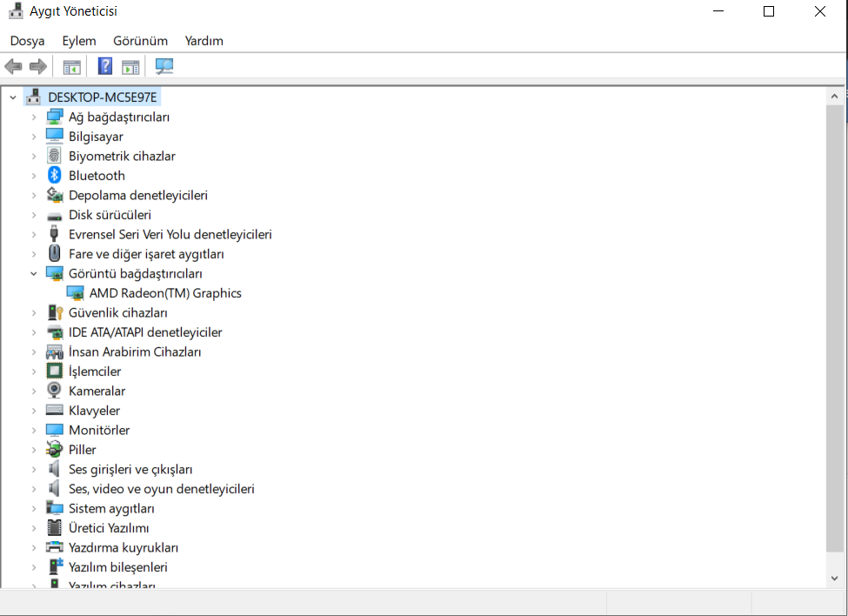848x616 pixels.
Task: Open the Görünüm menu
Action: (x=141, y=41)
